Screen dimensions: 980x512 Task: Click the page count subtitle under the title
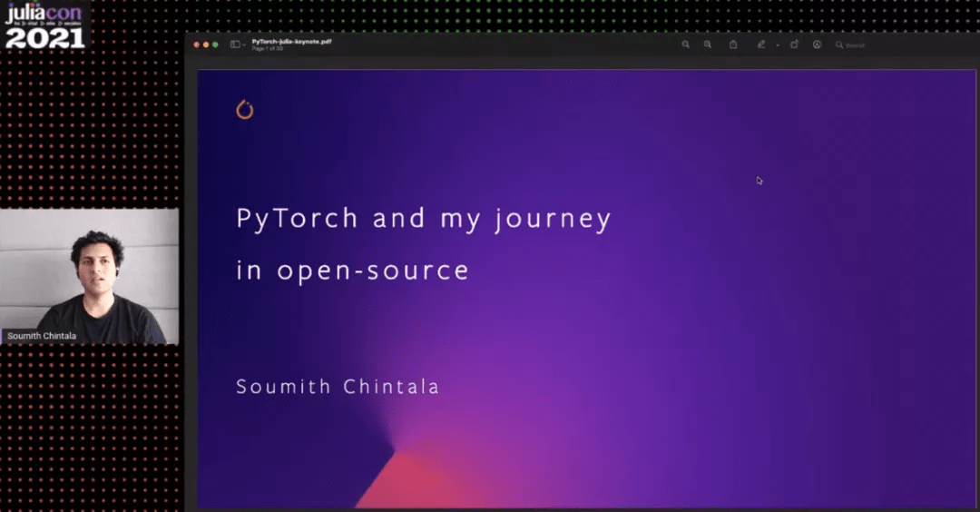[268, 48]
